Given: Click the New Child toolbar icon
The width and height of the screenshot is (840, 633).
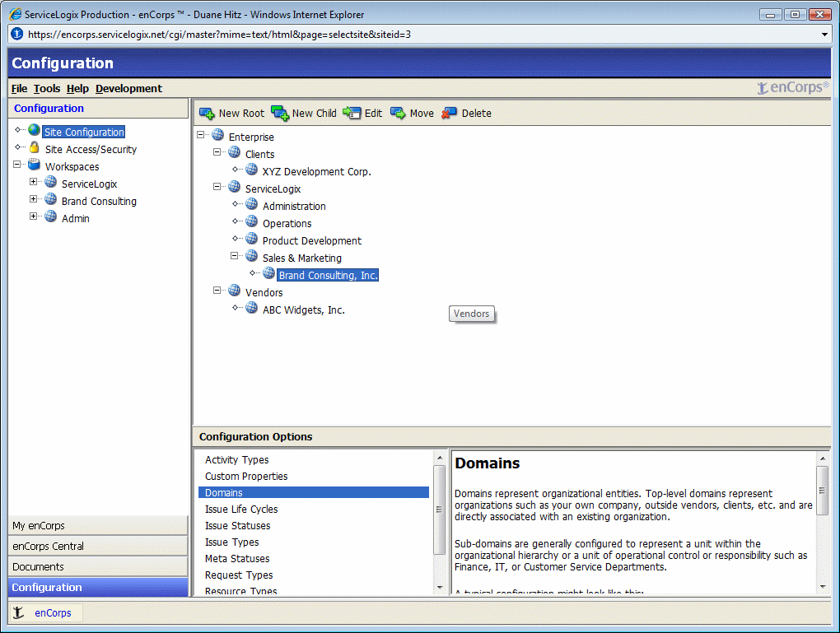Looking at the screenshot, I should click(x=280, y=114).
